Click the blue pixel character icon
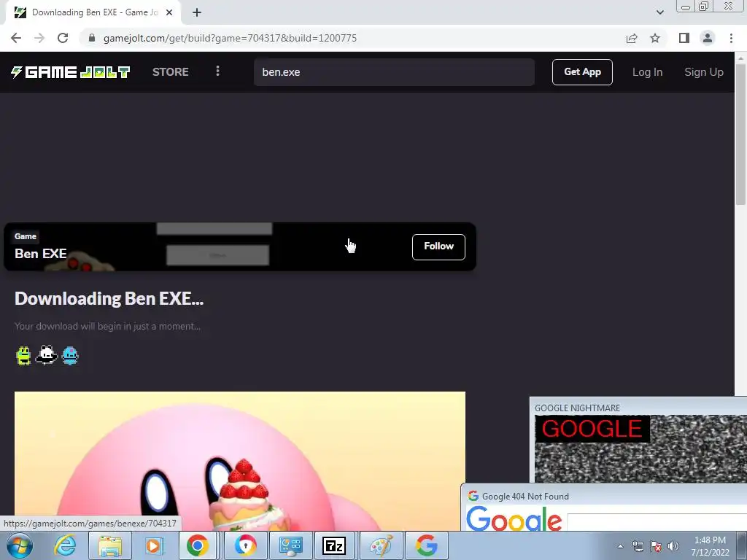Image resolution: width=747 pixels, height=560 pixels. click(70, 355)
